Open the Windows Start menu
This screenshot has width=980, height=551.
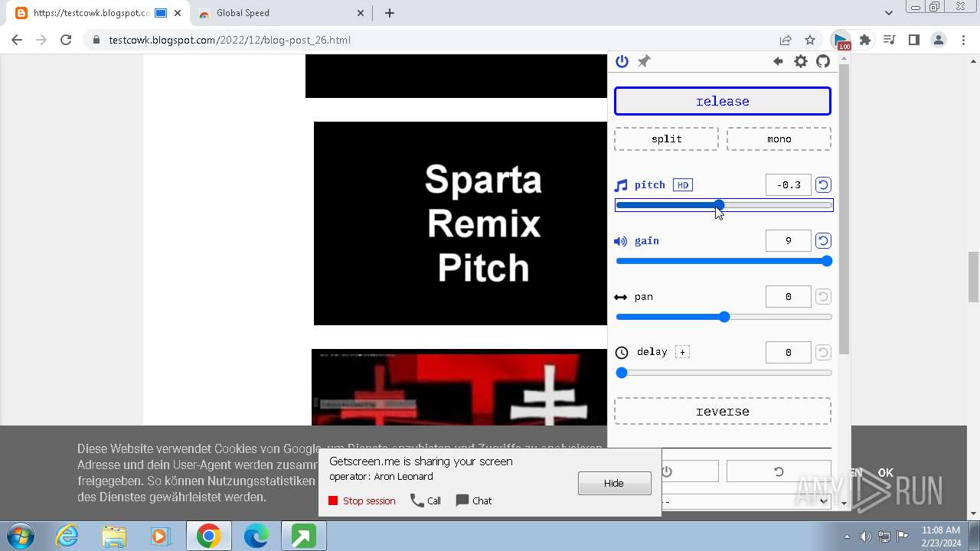tap(21, 536)
